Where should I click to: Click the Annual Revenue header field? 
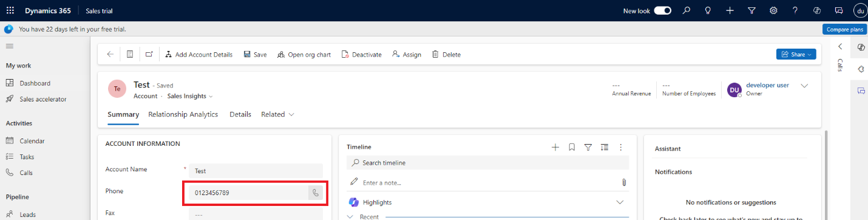click(631, 89)
